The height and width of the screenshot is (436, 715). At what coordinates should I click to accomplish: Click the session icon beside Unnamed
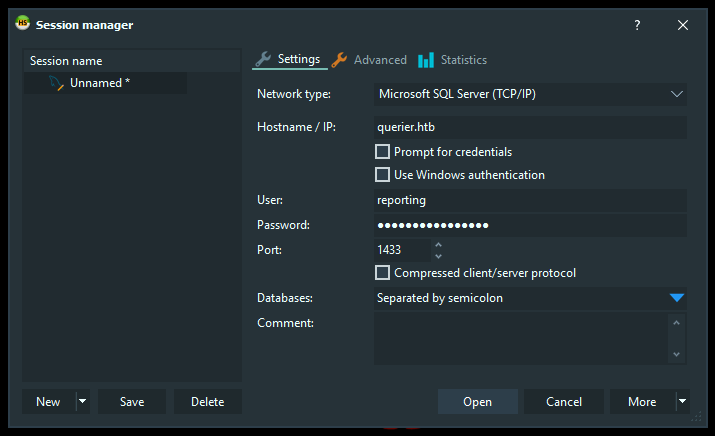point(56,83)
